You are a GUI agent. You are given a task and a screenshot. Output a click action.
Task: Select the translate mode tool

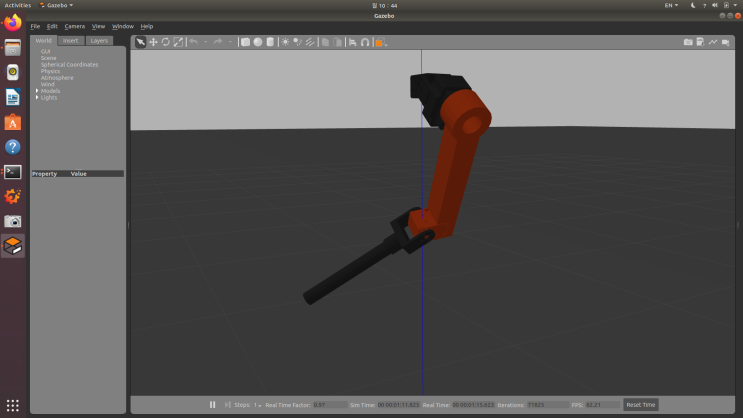tap(153, 42)
